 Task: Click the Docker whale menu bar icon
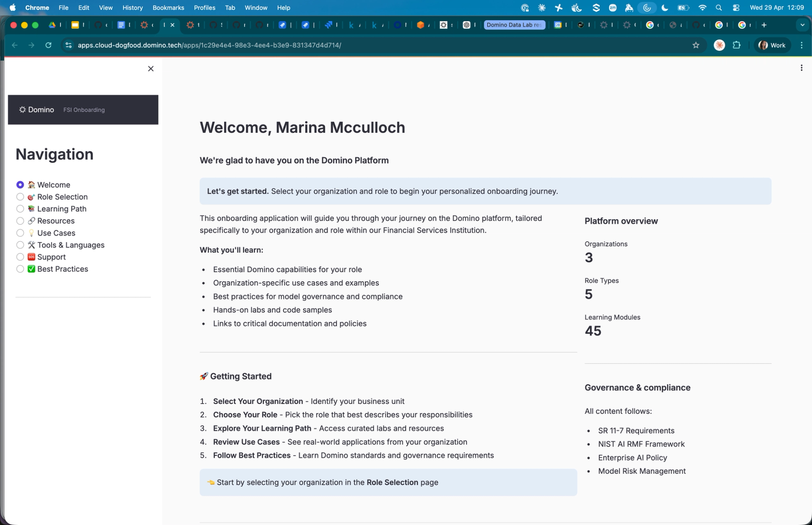tap(576, 8)
